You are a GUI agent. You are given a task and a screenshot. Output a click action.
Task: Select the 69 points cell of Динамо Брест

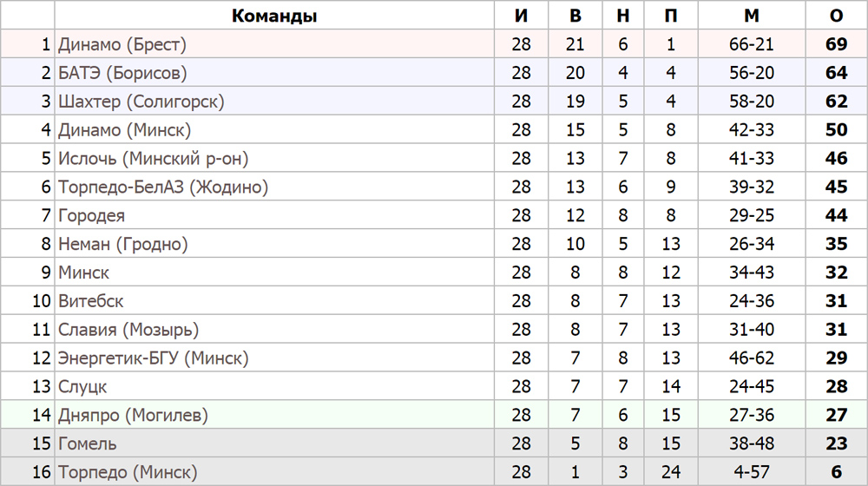(x=837, y=44)
